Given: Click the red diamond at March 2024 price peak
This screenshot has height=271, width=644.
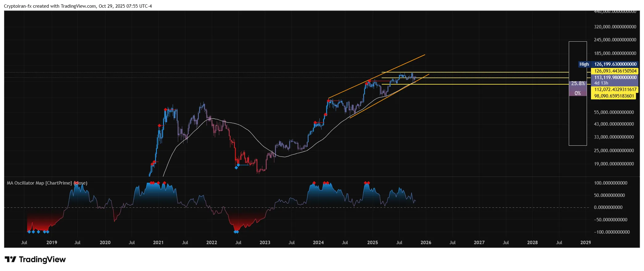Looking at the screenshot, I should tap(329, 101).
